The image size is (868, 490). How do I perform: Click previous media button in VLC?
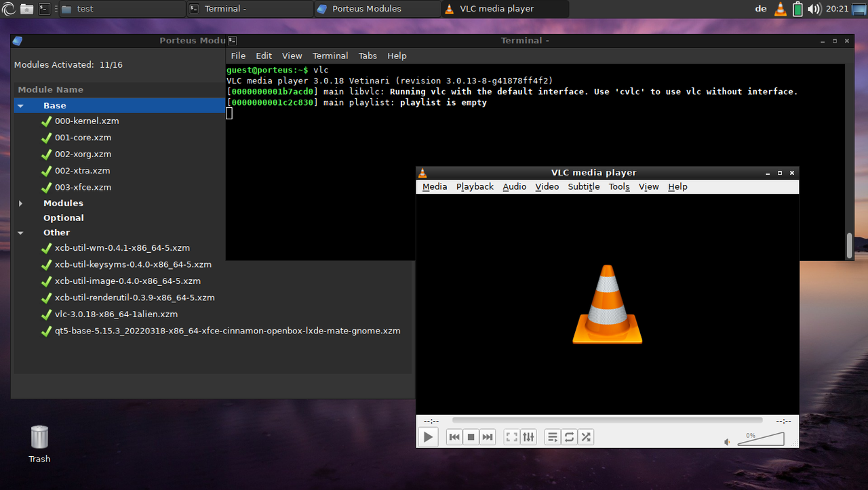coord(454,437)
